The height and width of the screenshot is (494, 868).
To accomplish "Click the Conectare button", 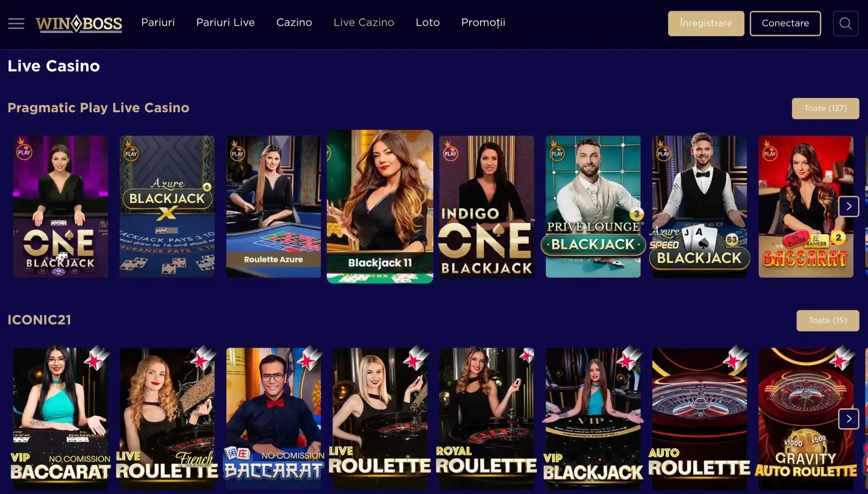I will click(x=785, y=23).
